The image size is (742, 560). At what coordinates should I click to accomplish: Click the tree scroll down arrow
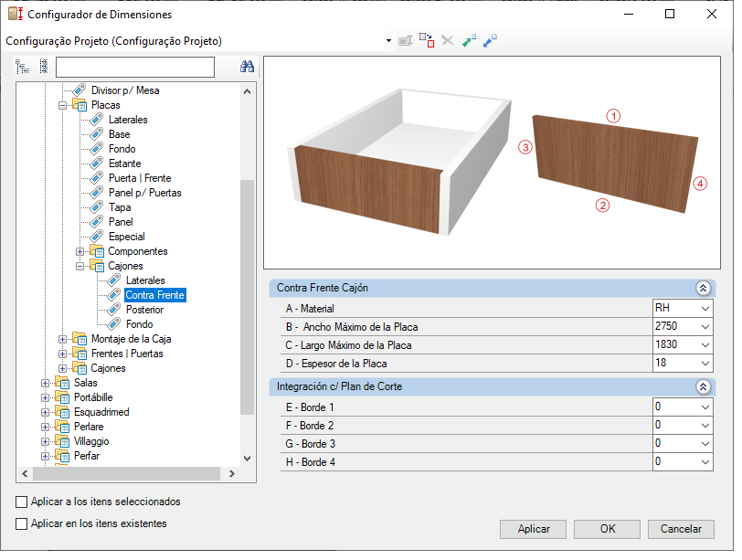tap(247, 459)
